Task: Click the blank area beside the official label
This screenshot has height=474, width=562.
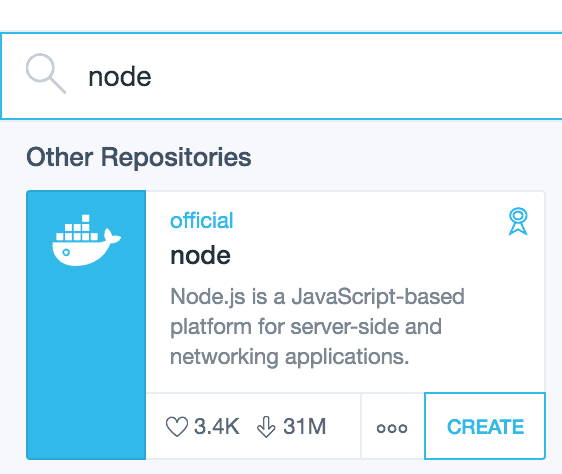Action: click(x=369, y=220)
